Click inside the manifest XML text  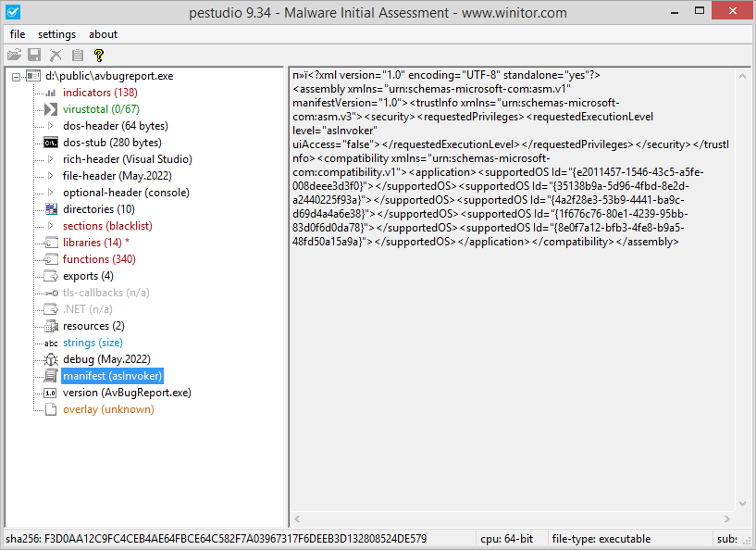click(x=511, y=158)
